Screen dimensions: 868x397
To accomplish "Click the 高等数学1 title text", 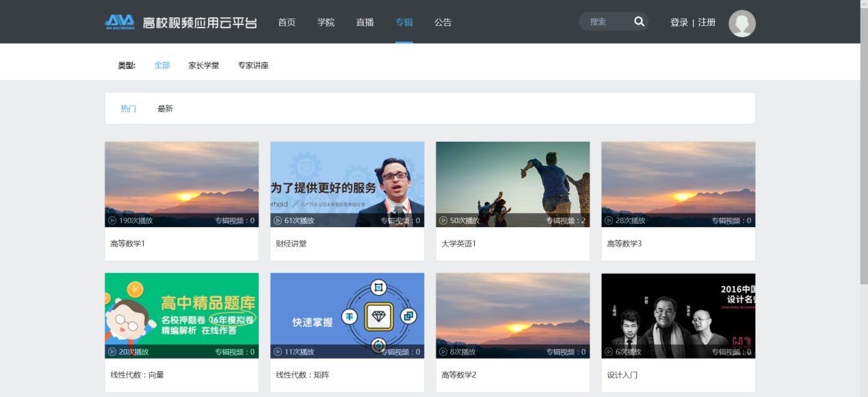I will point(127,243).
